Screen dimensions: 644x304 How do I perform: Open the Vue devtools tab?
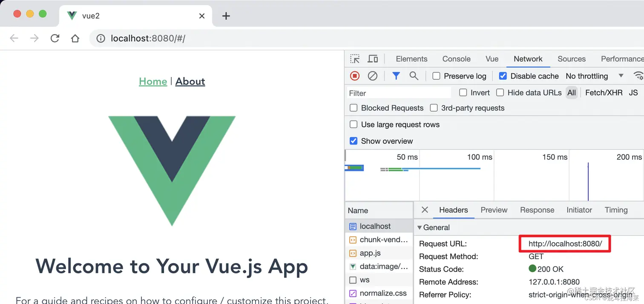point(492,59)
